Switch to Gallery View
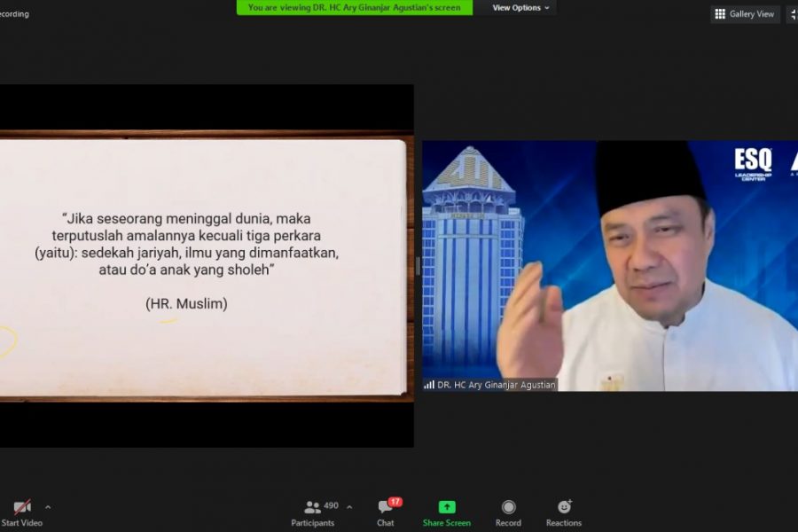Viewport: 798px width, 532px height. point(745,14)
